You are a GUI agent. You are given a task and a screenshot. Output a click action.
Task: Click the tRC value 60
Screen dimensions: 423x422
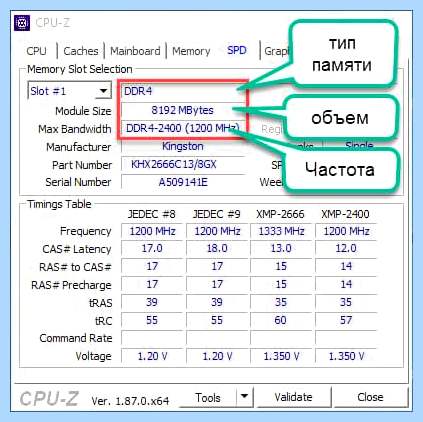pyautogui.click(x=281, y=320)
